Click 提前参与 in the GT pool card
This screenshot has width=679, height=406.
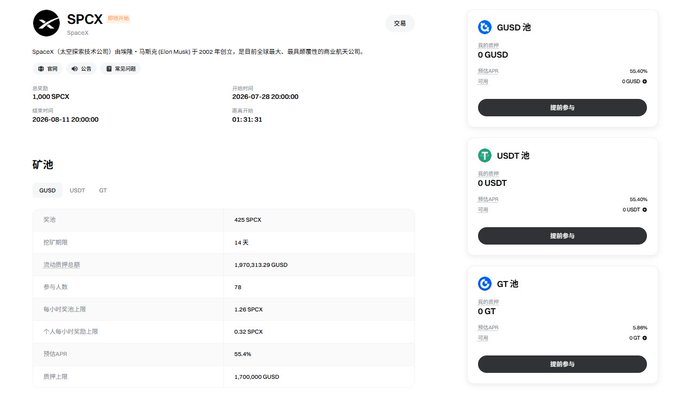[x=562, y=364]
